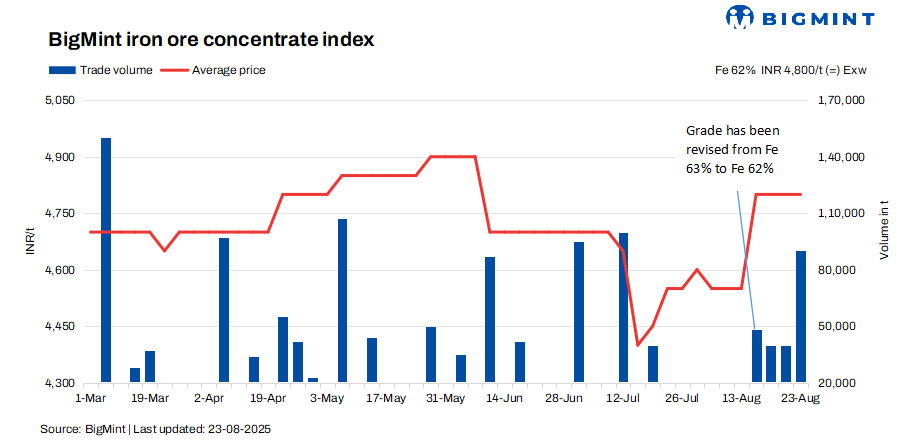Click the Fe 62% INR 4,800/t price label
The width and height of the screenshot is (905, 447).
pyautogui.click(x=790, y=70)
